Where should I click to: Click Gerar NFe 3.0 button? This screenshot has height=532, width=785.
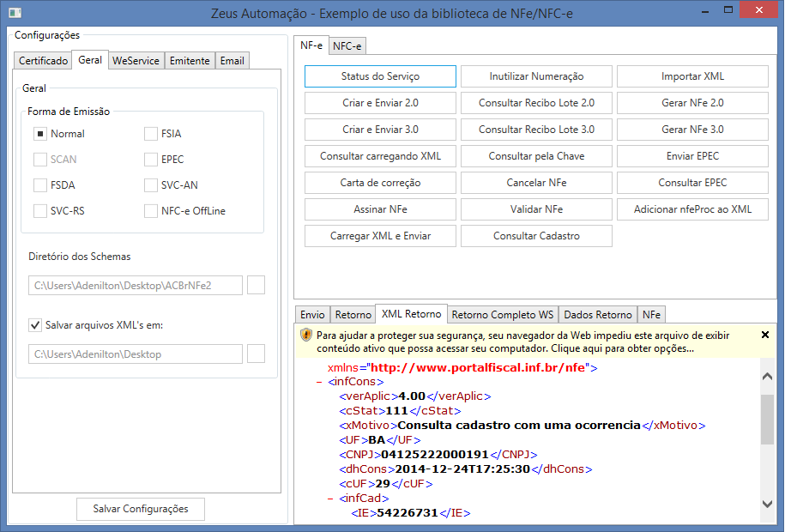[x=693, y=130]
